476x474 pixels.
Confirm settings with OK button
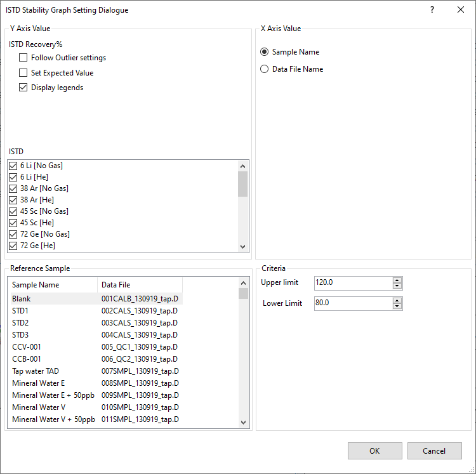[x=375, y=451]
